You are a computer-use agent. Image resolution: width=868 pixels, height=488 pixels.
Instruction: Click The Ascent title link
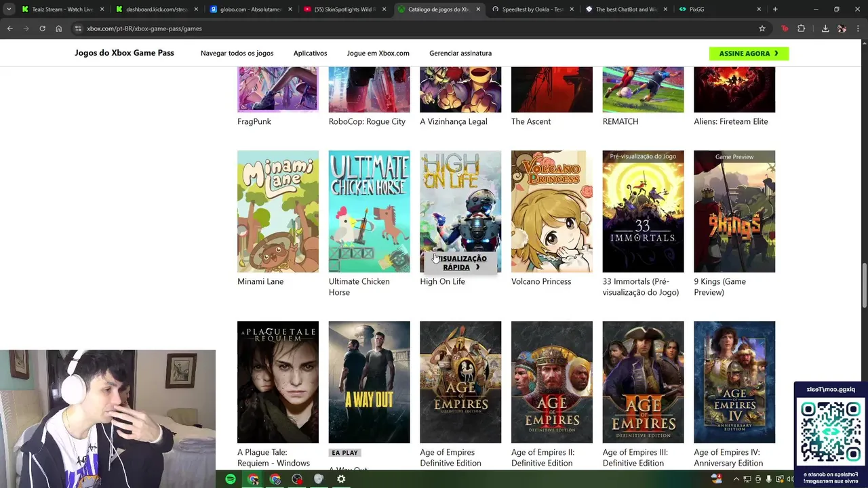(531, 121)
